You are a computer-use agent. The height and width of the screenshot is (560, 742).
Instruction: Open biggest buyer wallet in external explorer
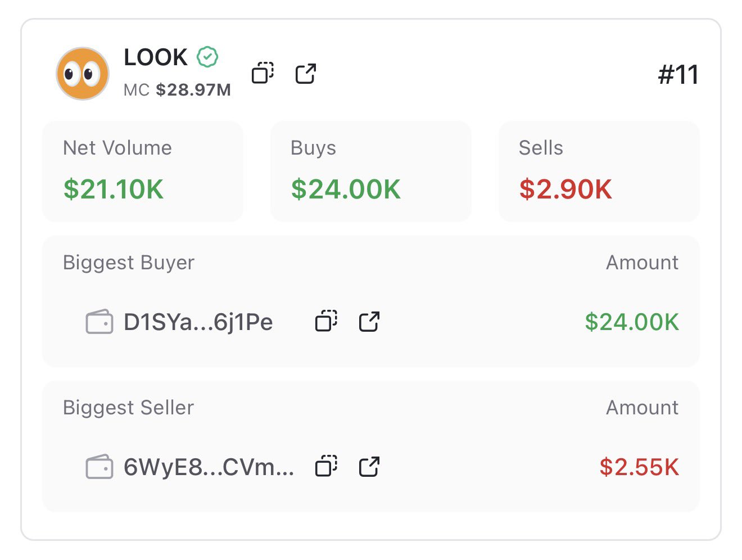(x=369, y=322)
